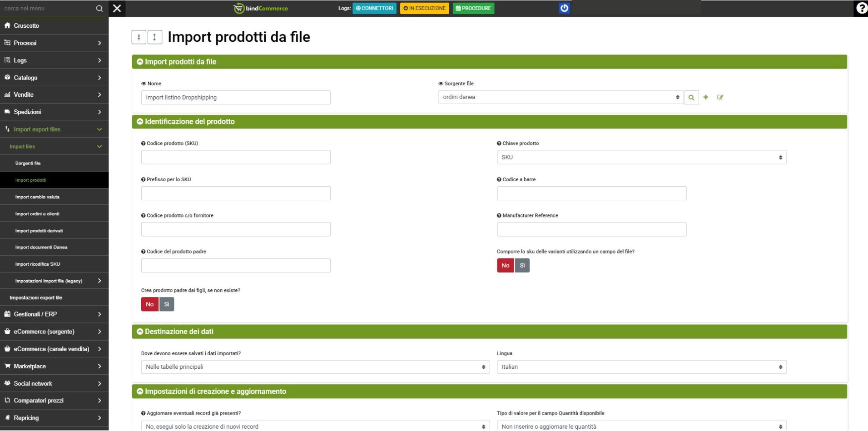
Task: Open the Lingua dropdown showing Italian
Action: 641,367
